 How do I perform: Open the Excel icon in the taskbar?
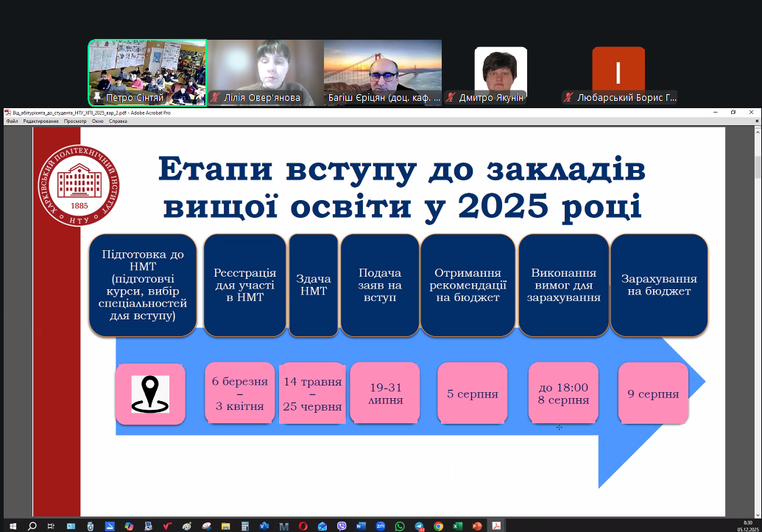click(x=457, y=526)
